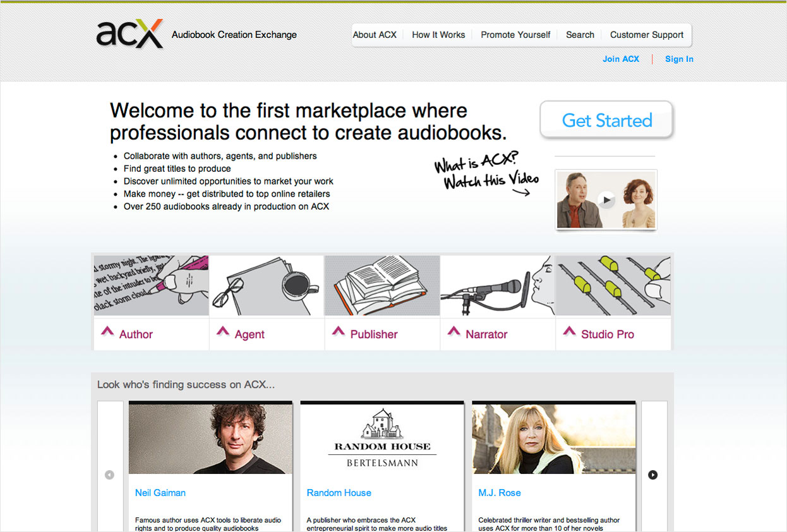Select Promote Yourself in navigation
This screenshot has height=532, width=787.
coord(515,35)
